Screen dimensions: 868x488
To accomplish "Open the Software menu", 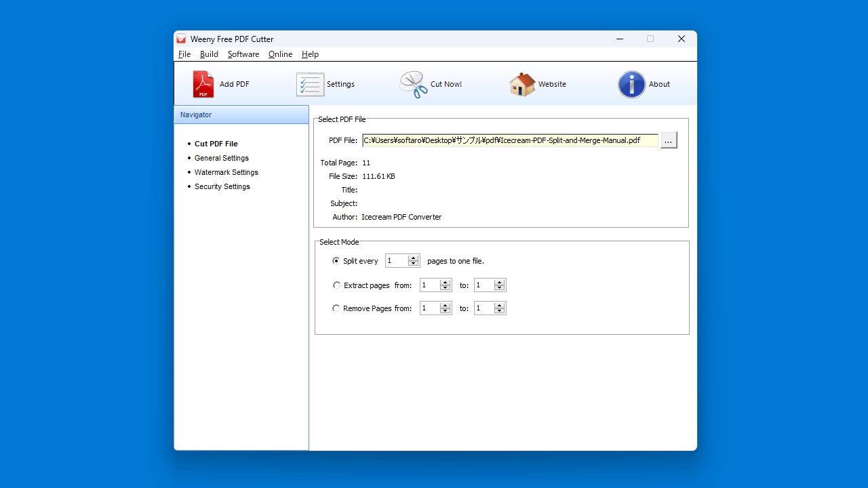I will tap(243, 54).
